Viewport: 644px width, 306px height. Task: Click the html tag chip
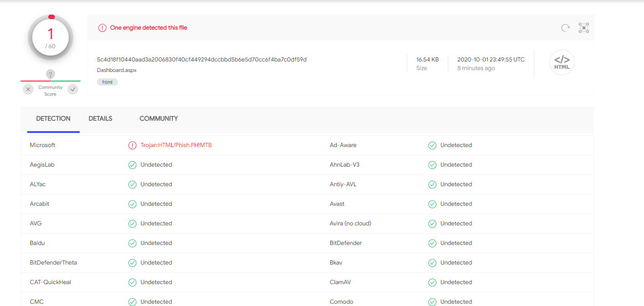point(107,82)
